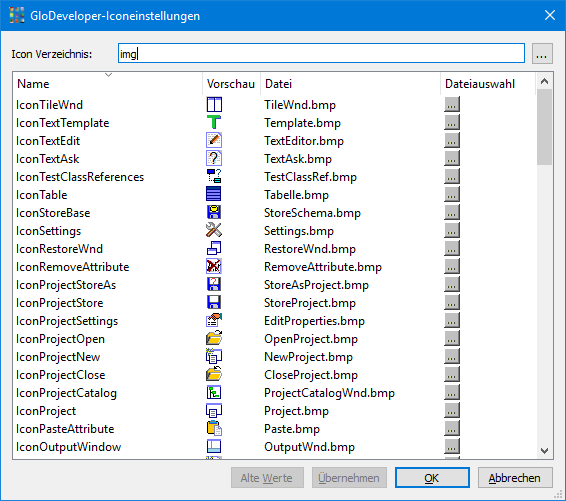
Task: Click the IconProjectStore floppy disk icon
Action: pyautogui.click(x=214, y=302)
